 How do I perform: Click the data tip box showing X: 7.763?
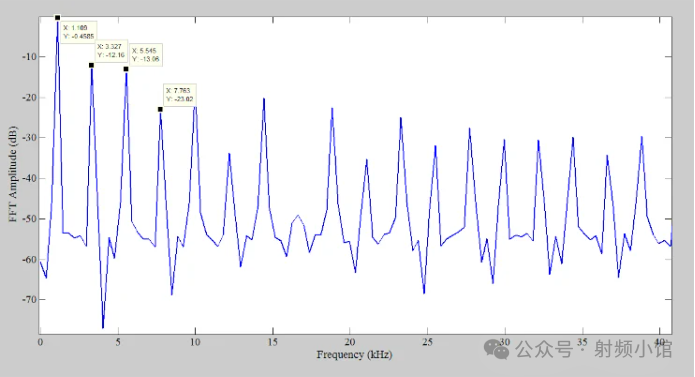[x=180, y=94]
